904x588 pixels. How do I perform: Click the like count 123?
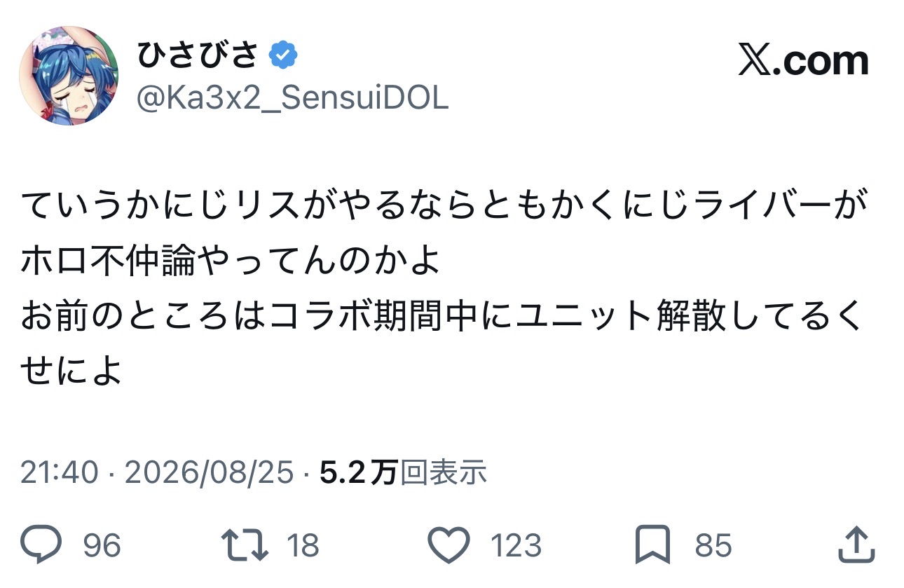pos(516,546)
